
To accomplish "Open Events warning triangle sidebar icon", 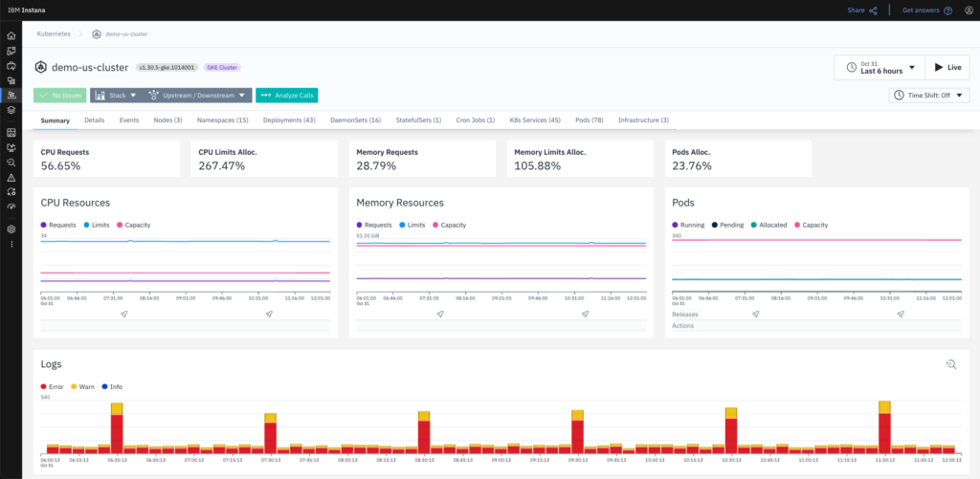I will [11, 178].
